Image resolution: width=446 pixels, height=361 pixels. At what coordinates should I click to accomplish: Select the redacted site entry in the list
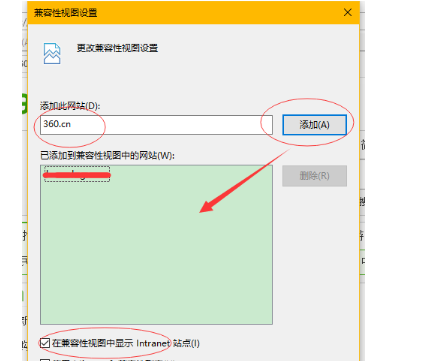click(77, 174)
